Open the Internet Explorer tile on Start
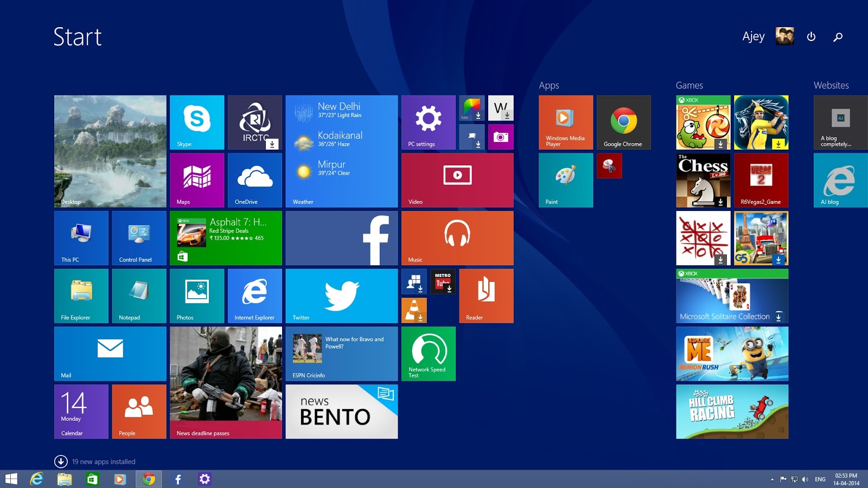Screen dimensions: 868x488 tap(255, 296)
